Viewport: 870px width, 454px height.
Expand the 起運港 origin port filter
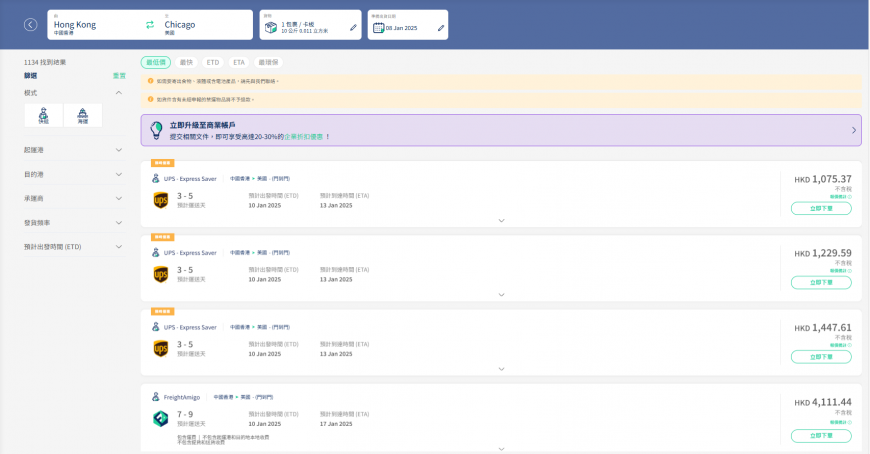click(119, 150)
